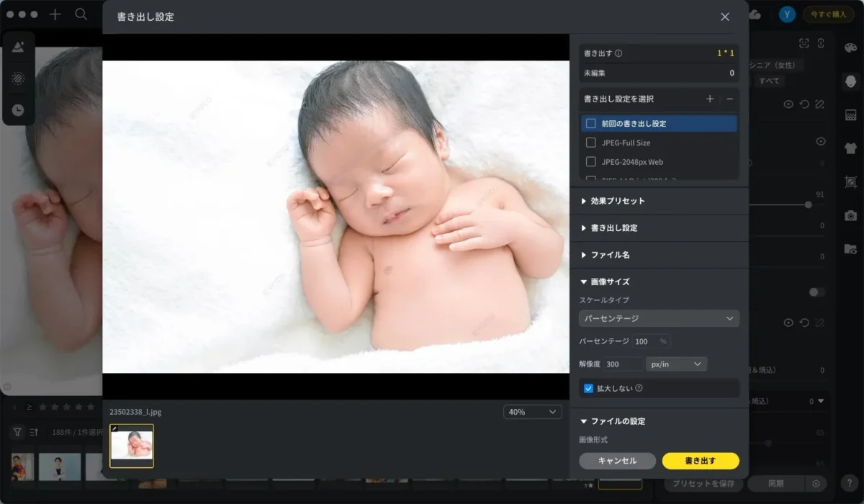Select the すべて tab

tap(769, 81)
